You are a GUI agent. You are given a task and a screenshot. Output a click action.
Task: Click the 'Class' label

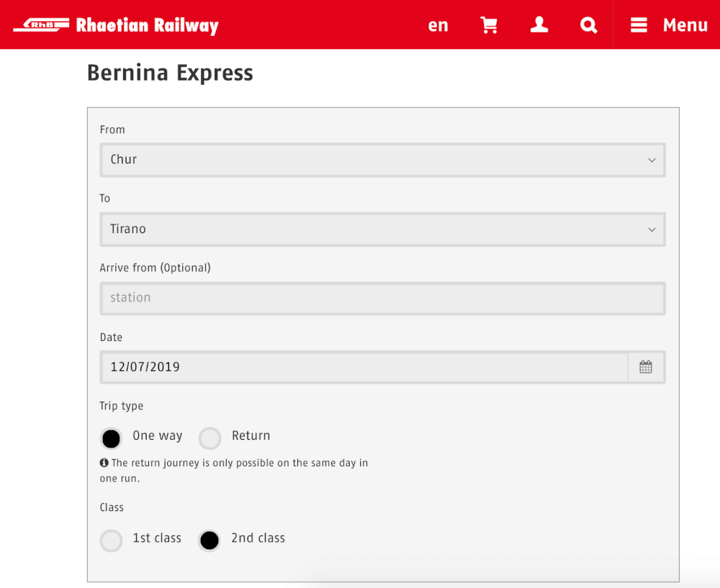(x=112, y=507)
